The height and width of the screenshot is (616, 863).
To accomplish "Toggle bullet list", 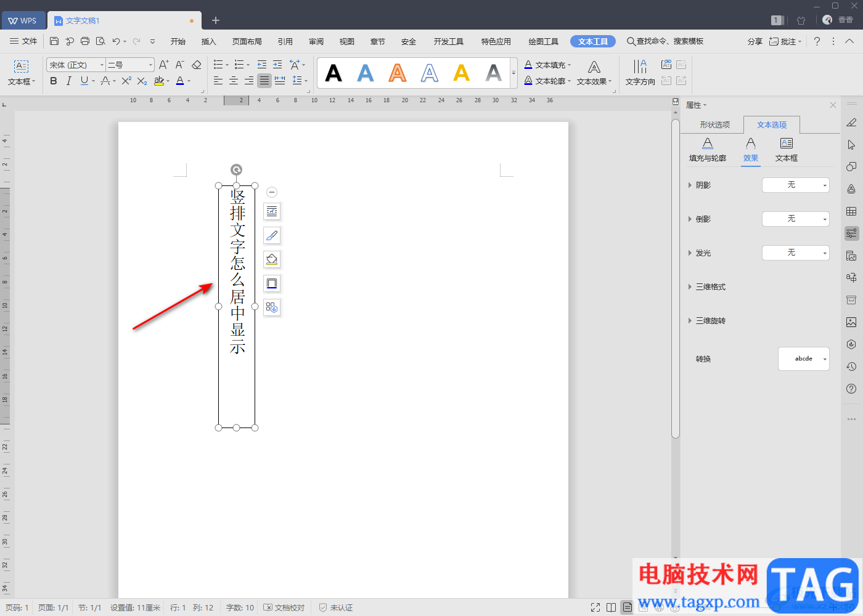I will (x=218, y=65).
